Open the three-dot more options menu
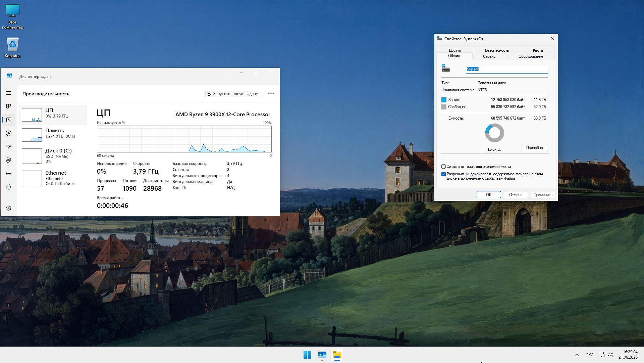Screen dimensions: 644x363 tap(271, 94)
